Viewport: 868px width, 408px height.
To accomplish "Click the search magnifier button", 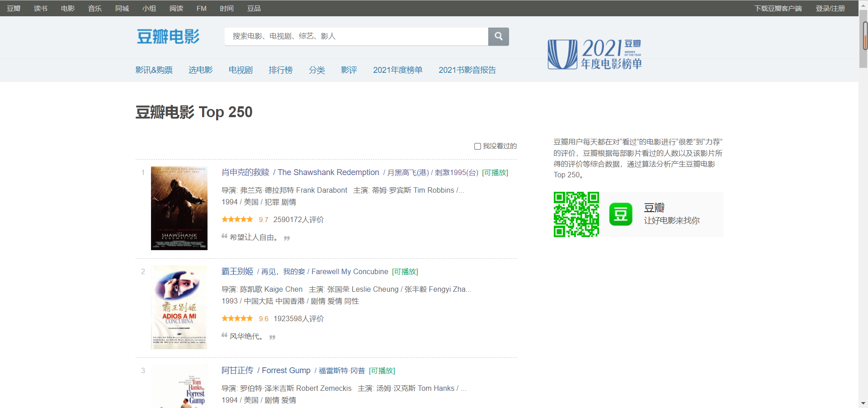I will [499, 37].
